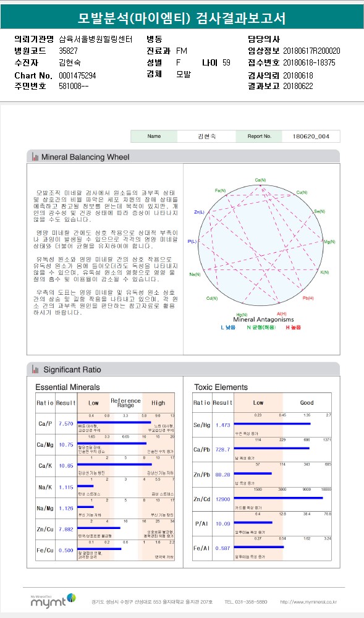Click the Se(N) label on the wheel
This screenshot has width=364, height=618.
click(320, 211)
